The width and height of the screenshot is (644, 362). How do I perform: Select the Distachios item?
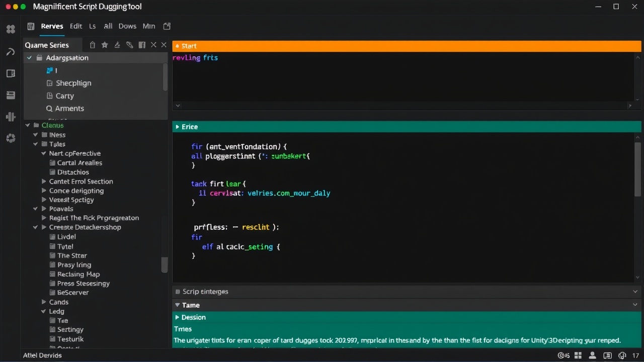73,172
